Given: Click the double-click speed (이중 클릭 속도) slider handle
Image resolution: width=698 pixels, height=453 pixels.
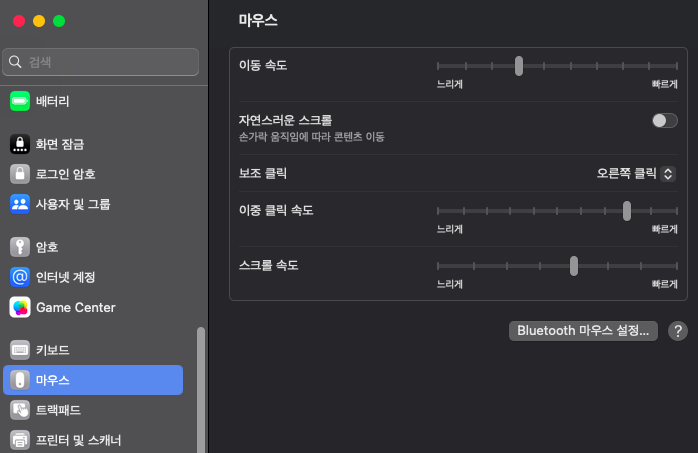Looking at the screenshot, I should click(x=627, y=210).
